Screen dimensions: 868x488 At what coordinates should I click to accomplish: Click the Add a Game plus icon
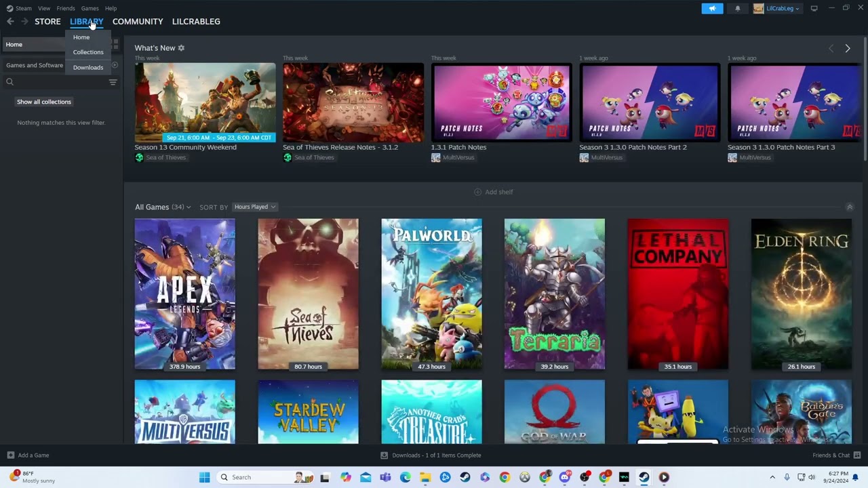(x=10, y=455)
